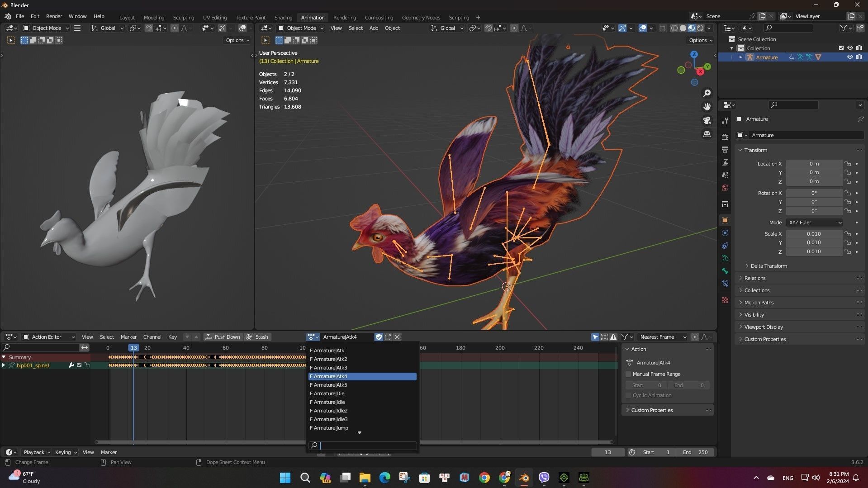Open the Collection properties tab

[725, 204]
